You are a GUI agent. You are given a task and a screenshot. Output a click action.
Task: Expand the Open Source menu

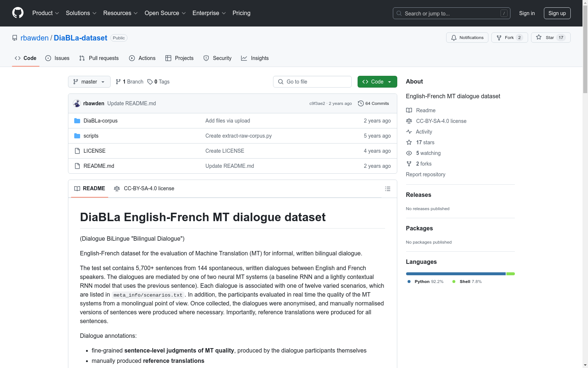click(x=165, y=13)
